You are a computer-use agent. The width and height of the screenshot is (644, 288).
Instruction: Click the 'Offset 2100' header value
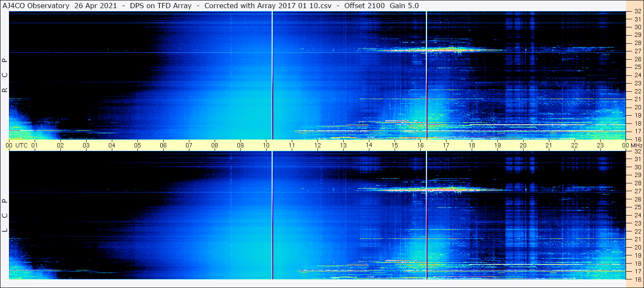tap(365, 6)
